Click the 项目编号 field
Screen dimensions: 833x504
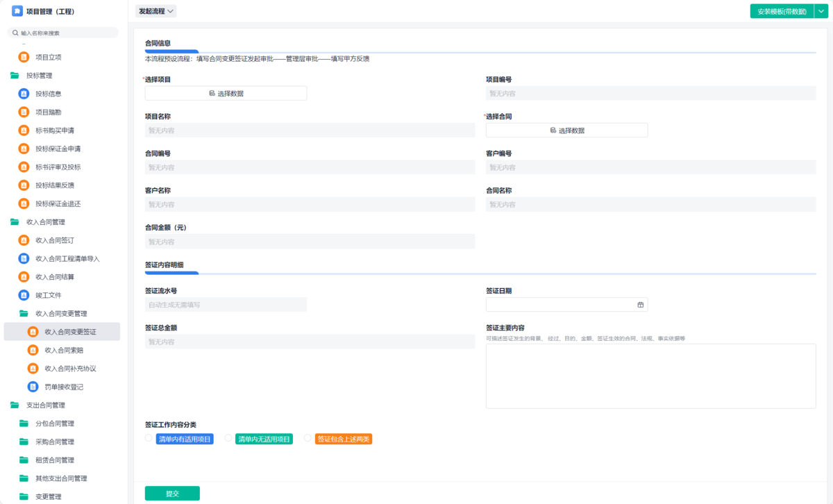650,94
